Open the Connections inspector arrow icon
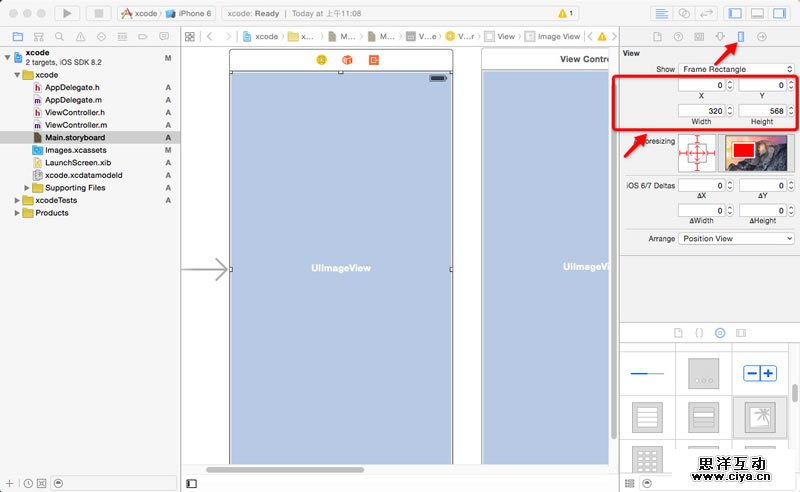 [762, 37]
